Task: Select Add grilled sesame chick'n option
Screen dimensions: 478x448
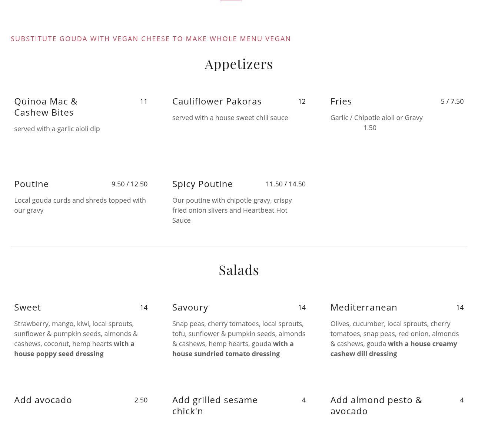Action: pyautogui.click(x=215, y=405)
